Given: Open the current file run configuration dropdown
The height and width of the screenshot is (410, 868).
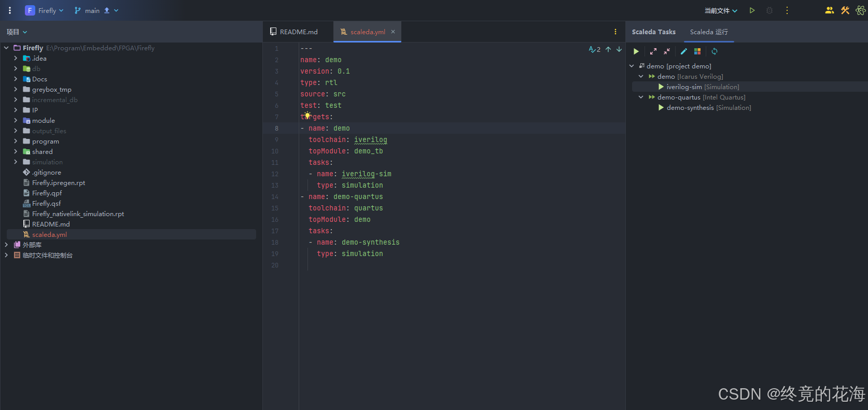Looking at the screenshot, I should tap(721, 10).
